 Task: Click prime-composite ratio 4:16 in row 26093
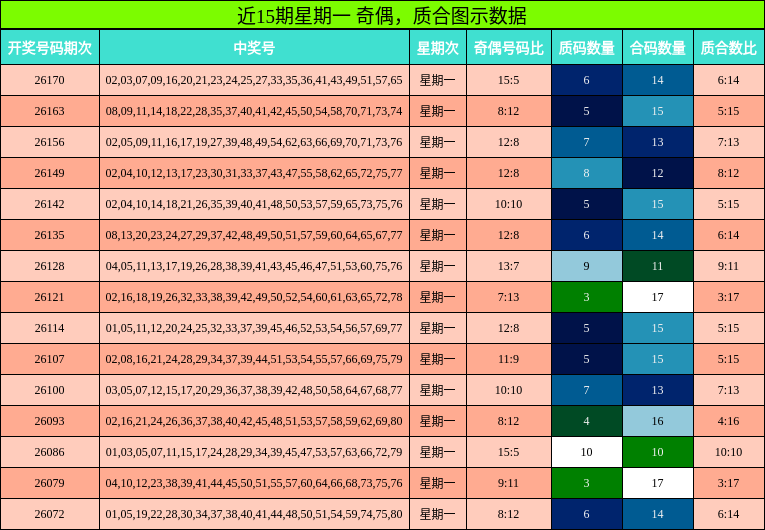click(x=729, y=421)
